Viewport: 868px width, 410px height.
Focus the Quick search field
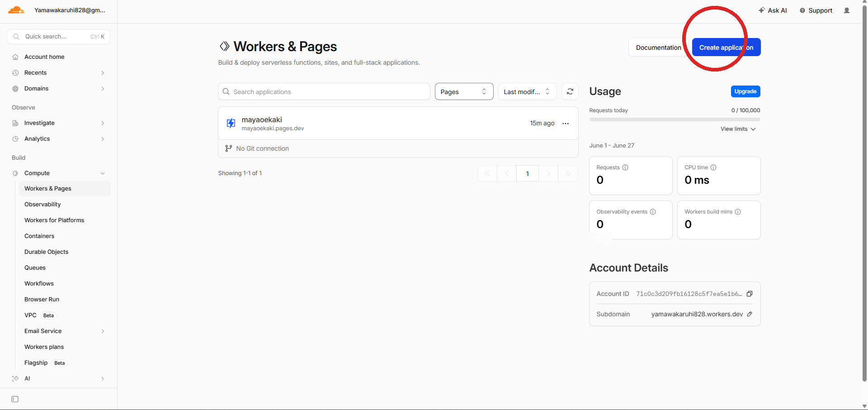pos(59,37)
